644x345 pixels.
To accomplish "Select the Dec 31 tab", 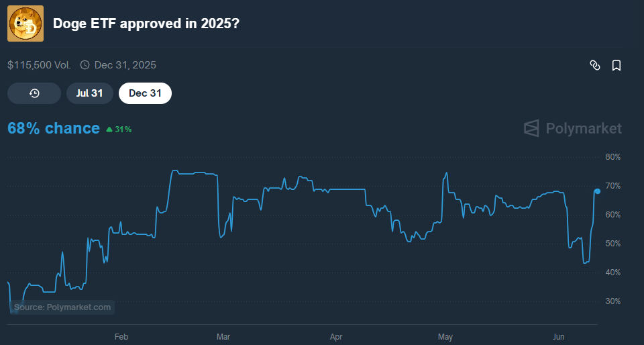I will pos(145,93).
